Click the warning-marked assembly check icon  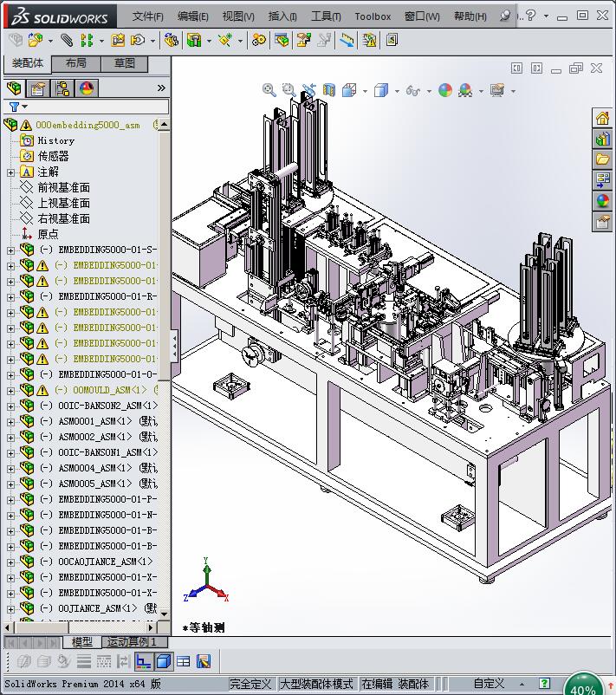click(x=369, y=41)
